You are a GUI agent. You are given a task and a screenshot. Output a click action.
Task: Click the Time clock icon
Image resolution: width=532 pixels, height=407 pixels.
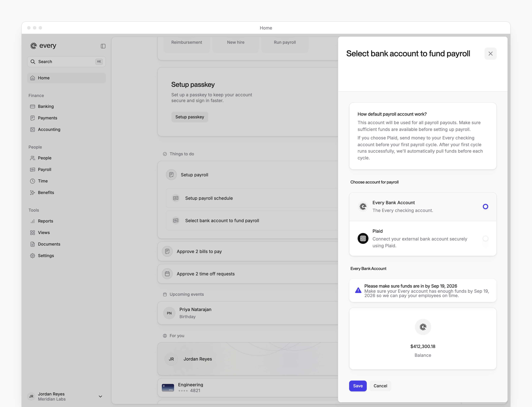(32, 181)
